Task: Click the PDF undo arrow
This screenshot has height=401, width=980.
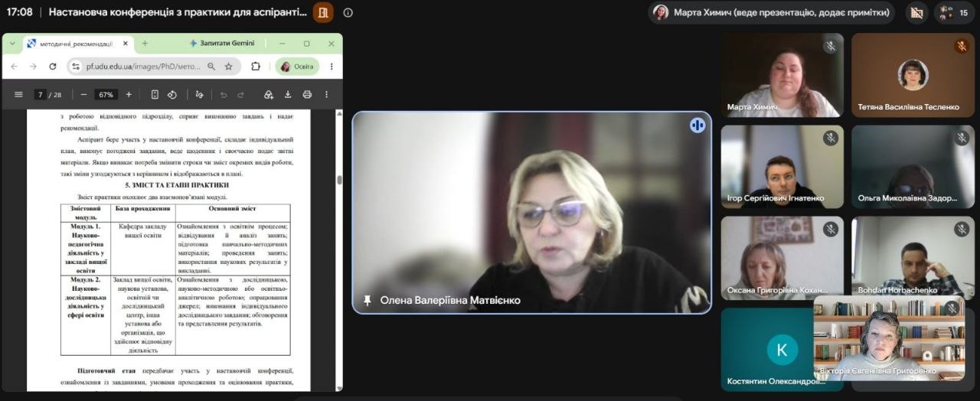Action: point(223,95)
